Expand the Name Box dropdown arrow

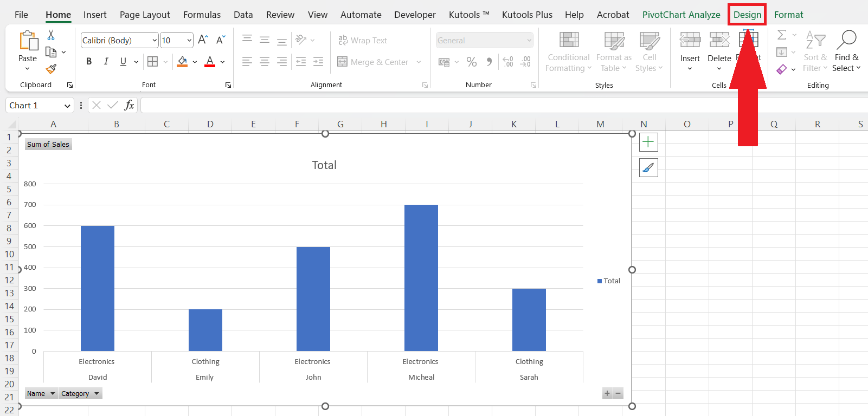[67, 106]
